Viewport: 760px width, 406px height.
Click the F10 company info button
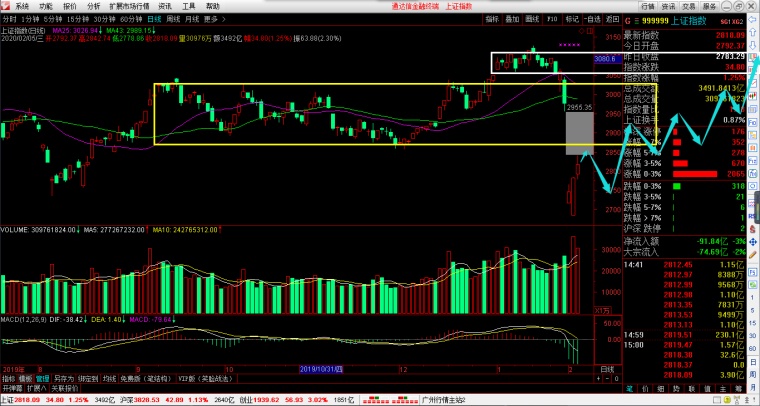pos(552,19)
